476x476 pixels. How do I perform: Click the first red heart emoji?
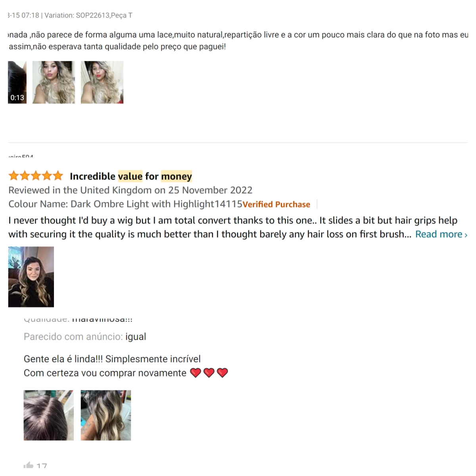pos(196,373)
